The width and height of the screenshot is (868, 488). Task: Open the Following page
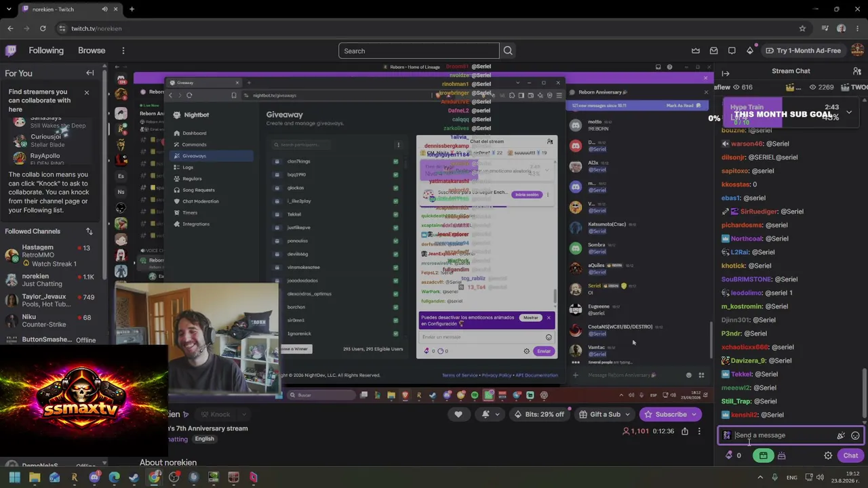(46, 51)
